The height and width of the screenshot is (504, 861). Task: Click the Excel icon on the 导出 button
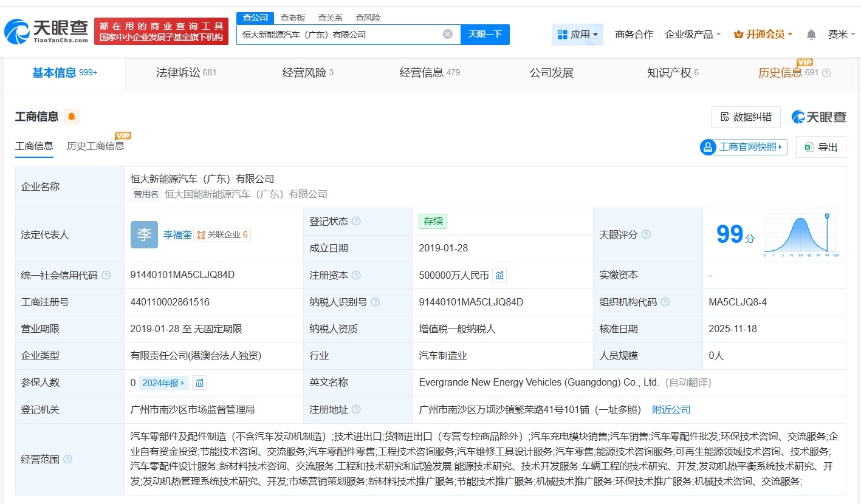[x=808, y=147]
